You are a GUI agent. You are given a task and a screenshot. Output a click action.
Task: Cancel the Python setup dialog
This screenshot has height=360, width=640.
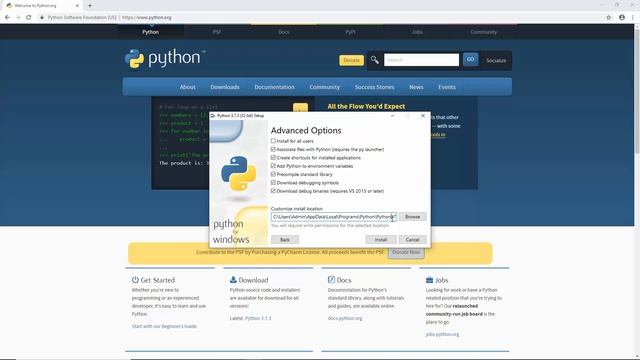(413, 240)
